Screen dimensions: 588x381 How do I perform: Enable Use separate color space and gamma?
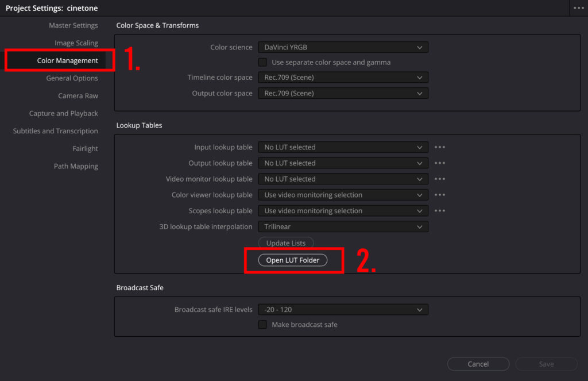click(x=262, y=62)
